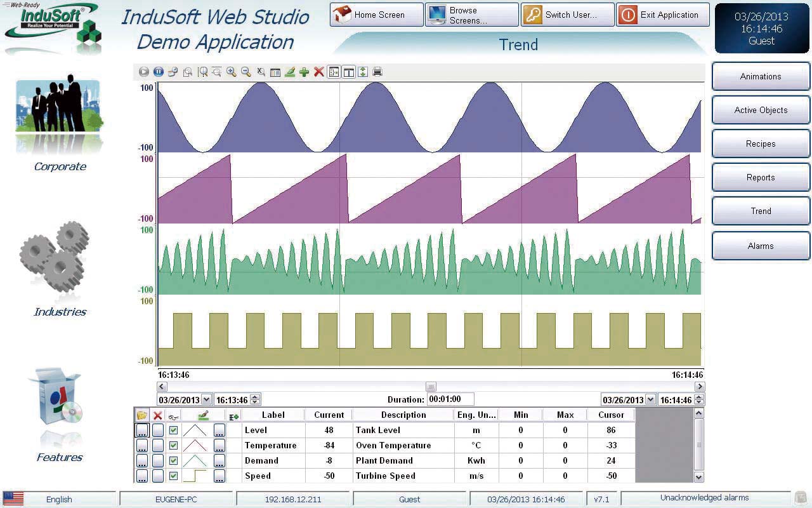The image size is (812, 508).
Task: Click the pen style ellipsis for Level row
Action: 219,431
